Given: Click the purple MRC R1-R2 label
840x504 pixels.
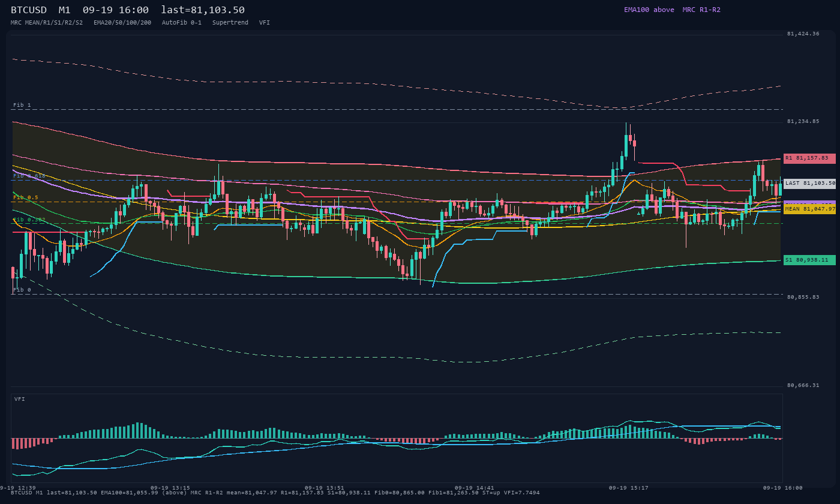Looking at the screenshot, I should [x=701, y=10].
